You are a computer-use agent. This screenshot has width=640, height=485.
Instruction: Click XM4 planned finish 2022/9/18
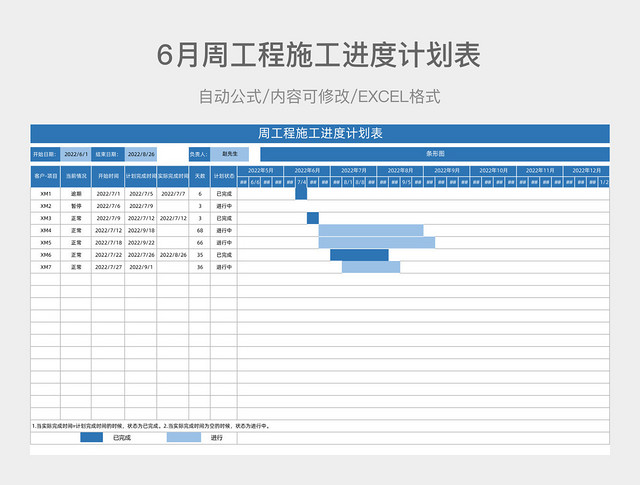[141, 231]
